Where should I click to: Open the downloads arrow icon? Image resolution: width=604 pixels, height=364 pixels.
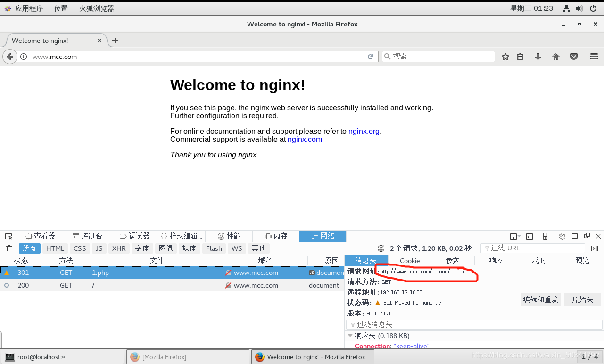538,57
